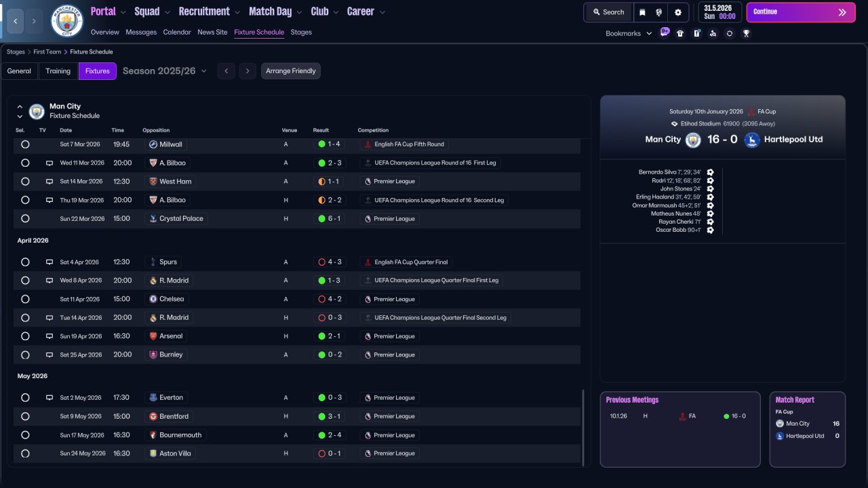Click the goal ball icon beside Erling Haaland
The width and height of the screenshot is (868, 488).
(710, 197)
